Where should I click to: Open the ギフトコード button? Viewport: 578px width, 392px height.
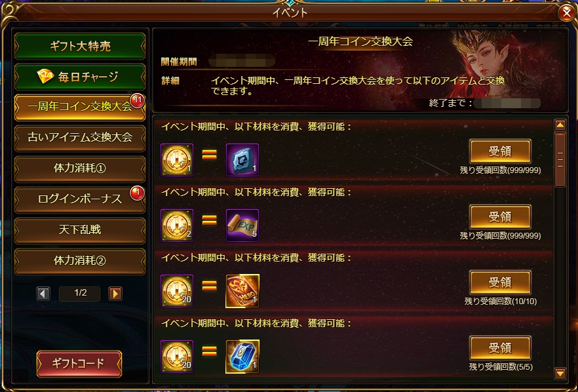pos(79,364)
